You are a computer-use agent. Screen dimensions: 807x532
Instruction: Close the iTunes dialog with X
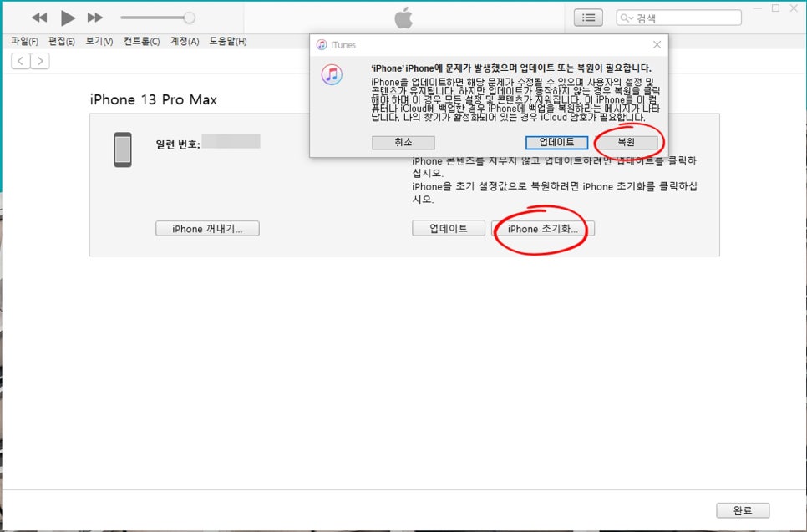click(x=657, y=45)
